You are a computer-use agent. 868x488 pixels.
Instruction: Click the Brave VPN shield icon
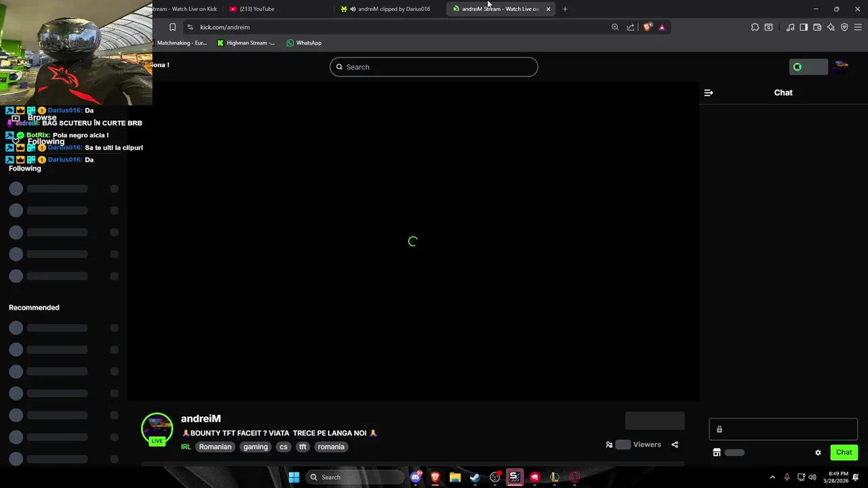[844, 27]
